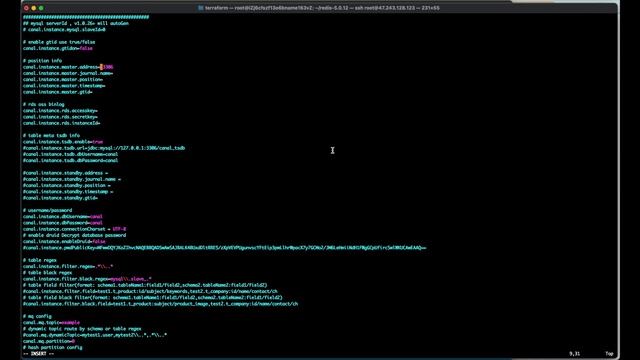
Task: Click the canal.instance.pwdPublicKey line
Action: pyautogui.click(x=224, y=247)
